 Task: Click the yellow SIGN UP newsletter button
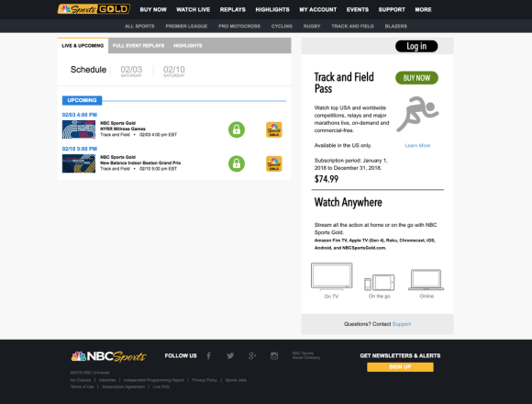point(400,367)
